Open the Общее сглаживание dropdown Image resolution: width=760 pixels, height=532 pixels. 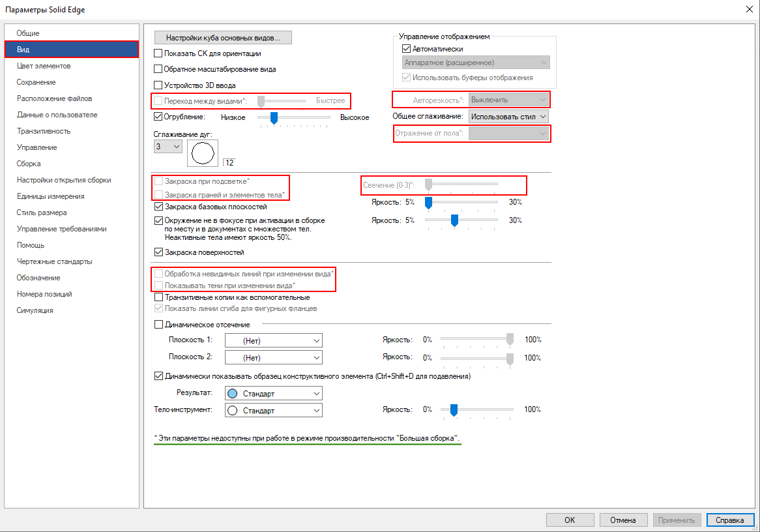pyautogui.click(x=508, y=117)
